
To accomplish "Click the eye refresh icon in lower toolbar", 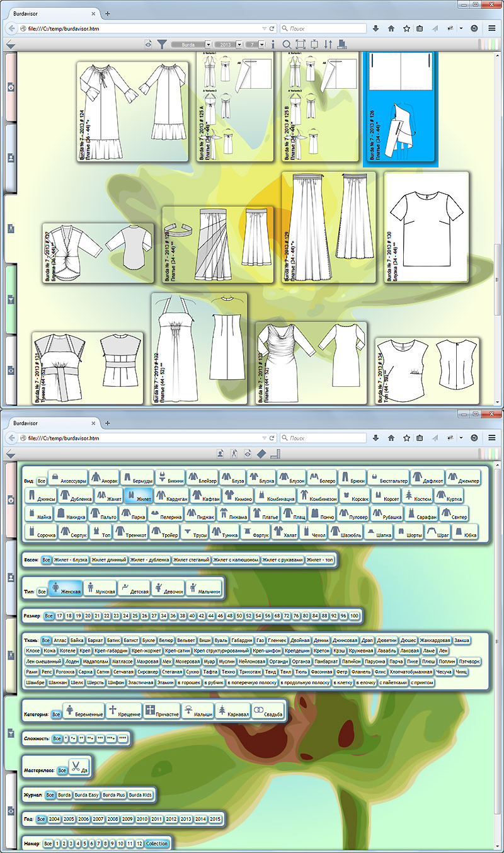I will click(x=248, y=453).
